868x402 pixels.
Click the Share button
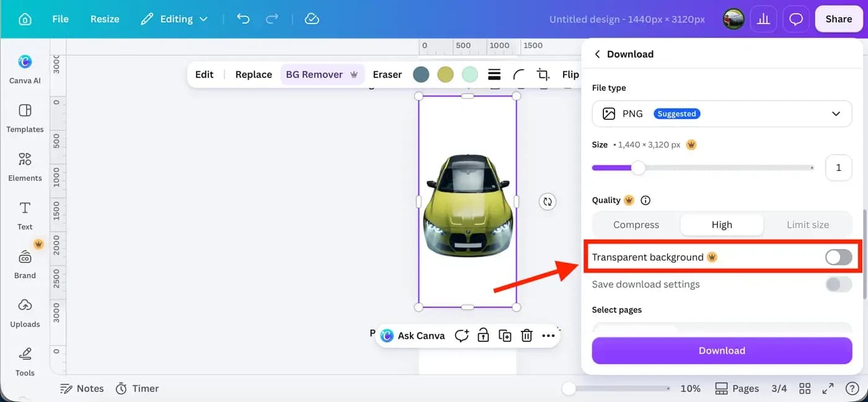pyautogui.click(x=838, y=19)
